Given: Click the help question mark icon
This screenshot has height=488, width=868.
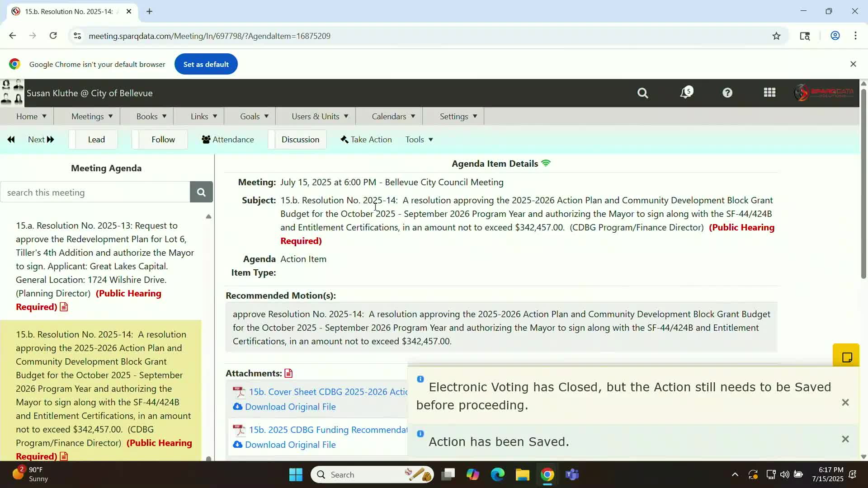Looking at the screenshot, I should tap(727, 93).
